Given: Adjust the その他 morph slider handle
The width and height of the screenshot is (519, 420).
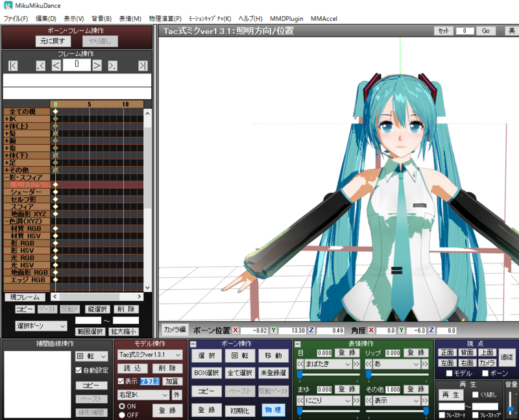Looking at the screenshot, I should [426, 411].
